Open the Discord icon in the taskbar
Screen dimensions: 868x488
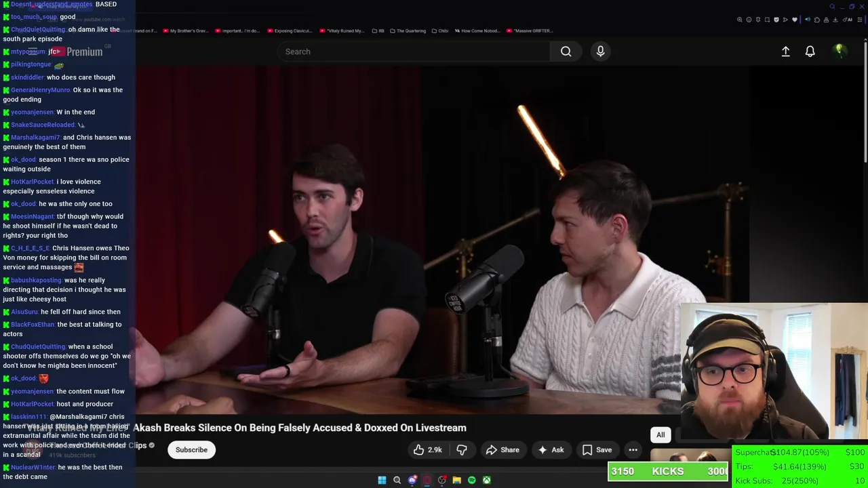412,480
